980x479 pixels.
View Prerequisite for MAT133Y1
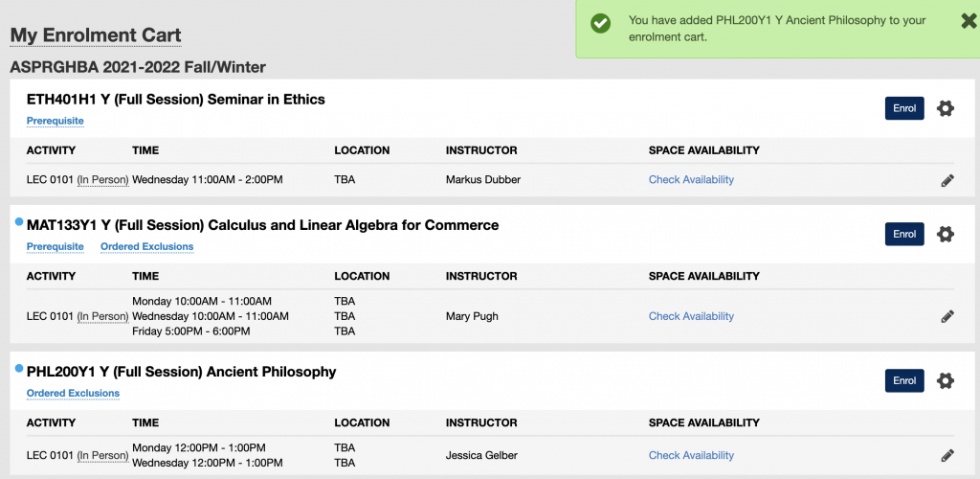coord(55,246)
